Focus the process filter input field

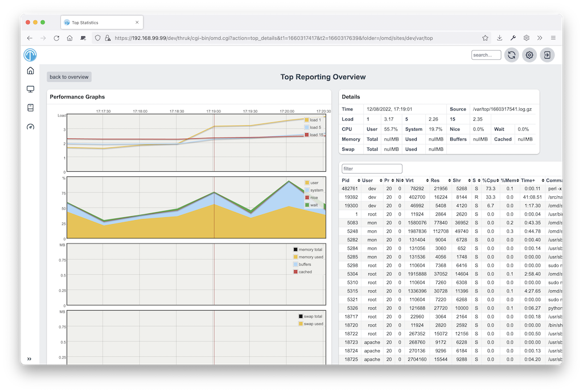[x=372, y=168]
